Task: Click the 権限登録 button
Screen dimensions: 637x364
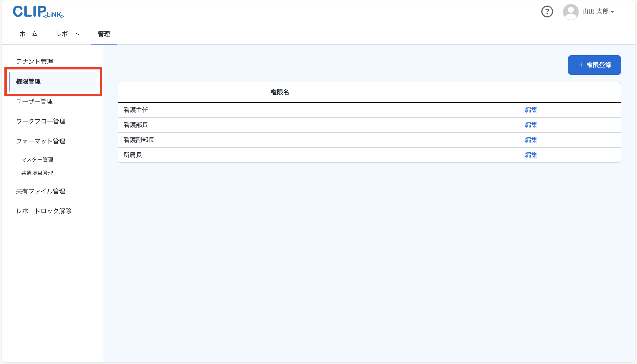Action: pos(594,65)
